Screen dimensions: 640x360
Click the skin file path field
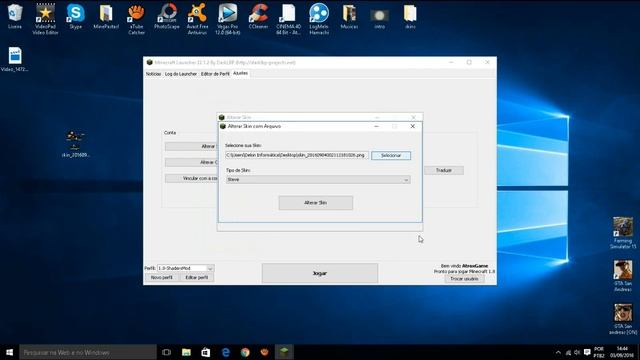point(297,156)
